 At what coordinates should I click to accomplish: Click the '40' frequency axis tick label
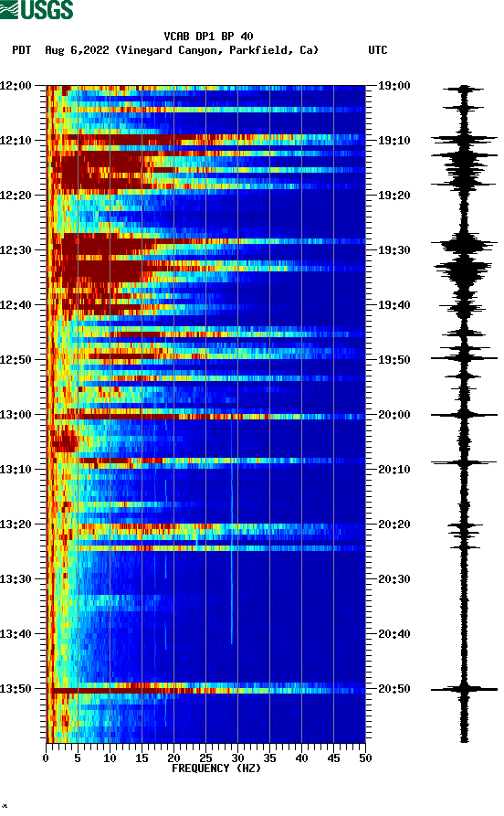[301, 758]
